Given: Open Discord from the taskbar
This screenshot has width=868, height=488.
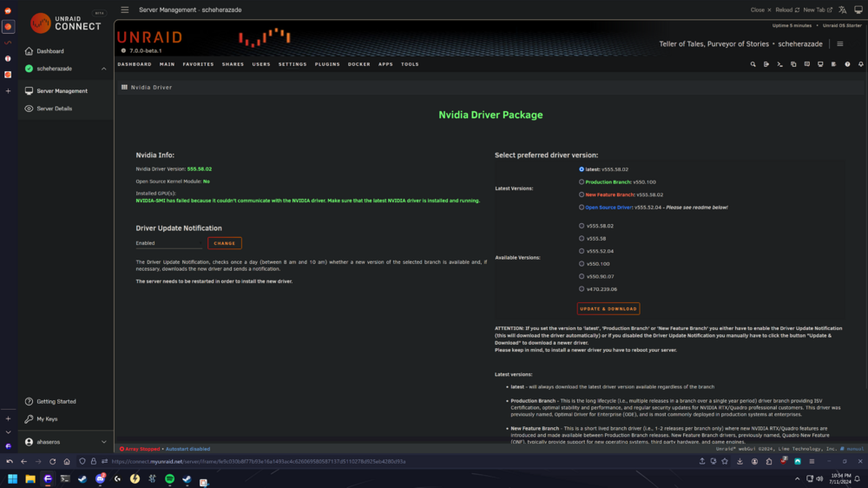Looking at the screenshot, I should [100, 478].
